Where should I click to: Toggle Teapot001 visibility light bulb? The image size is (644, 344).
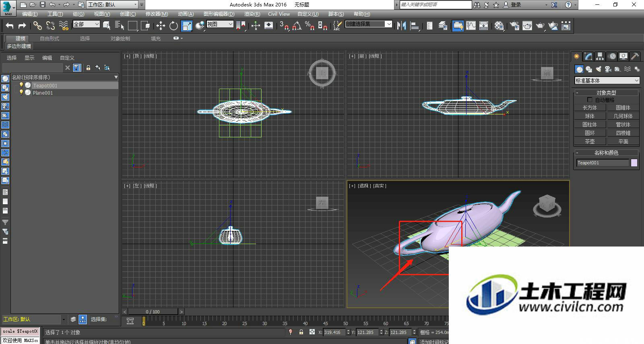click(x=21, y=85)
